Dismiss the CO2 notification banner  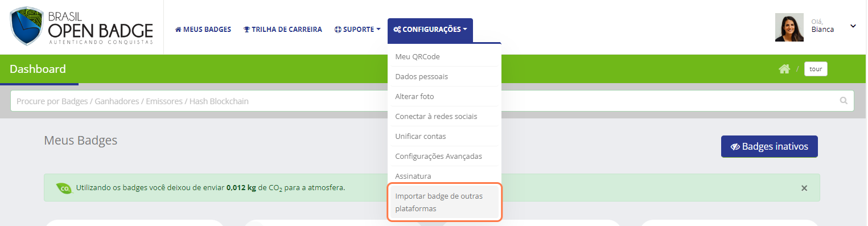[804, 188]
